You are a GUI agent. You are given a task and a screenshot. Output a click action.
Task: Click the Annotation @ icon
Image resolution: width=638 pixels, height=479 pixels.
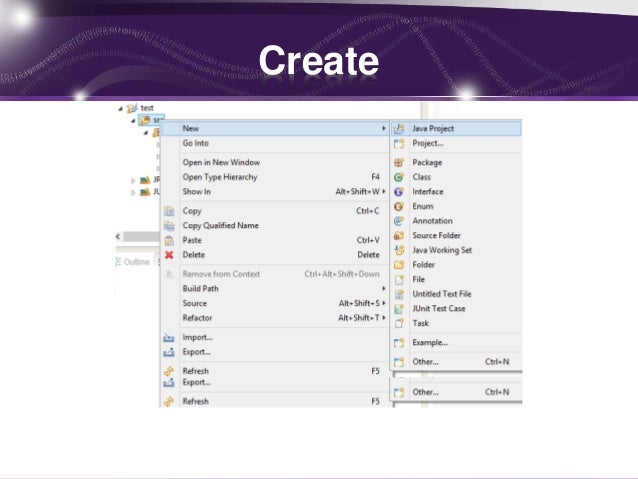399,221
